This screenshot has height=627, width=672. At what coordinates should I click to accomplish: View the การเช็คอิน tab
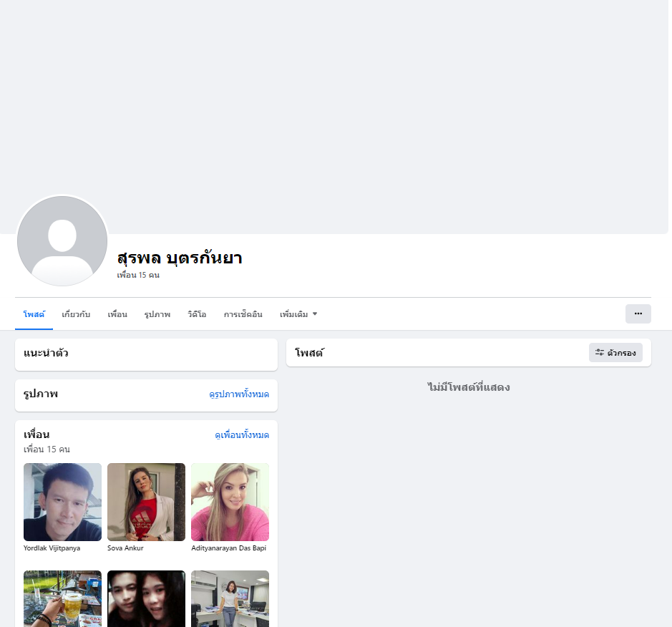coord(243,314)
